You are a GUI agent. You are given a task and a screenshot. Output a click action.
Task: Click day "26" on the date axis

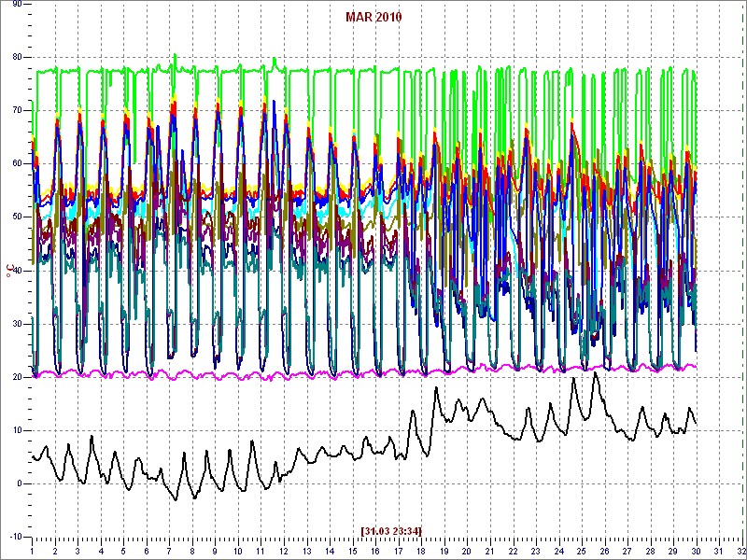pyautogui.click(x=604, y=551)
